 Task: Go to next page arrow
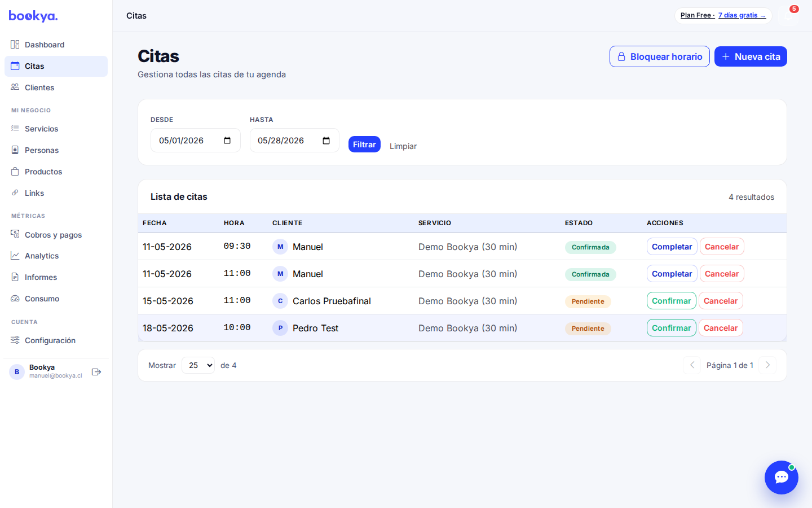pos(767,365)
